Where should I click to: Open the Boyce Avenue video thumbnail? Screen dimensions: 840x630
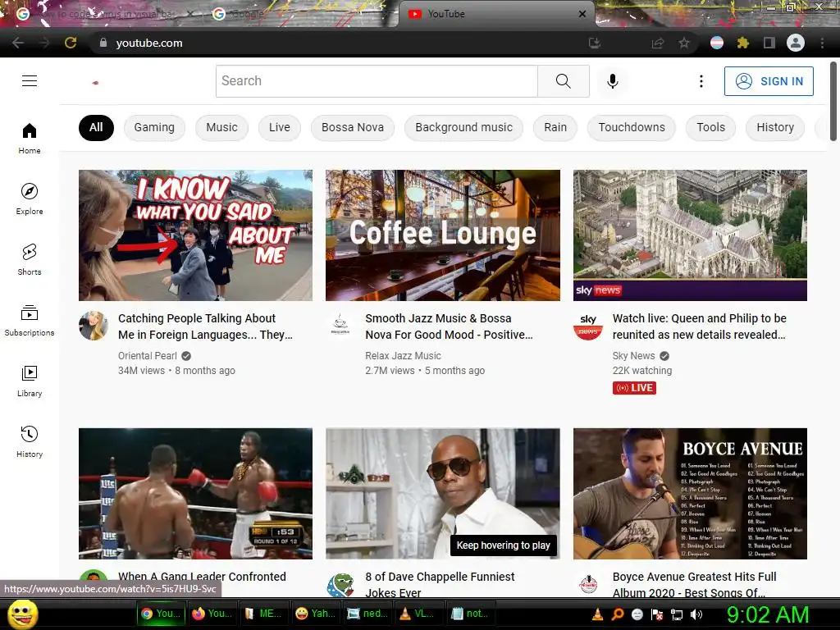coord(690,493)
